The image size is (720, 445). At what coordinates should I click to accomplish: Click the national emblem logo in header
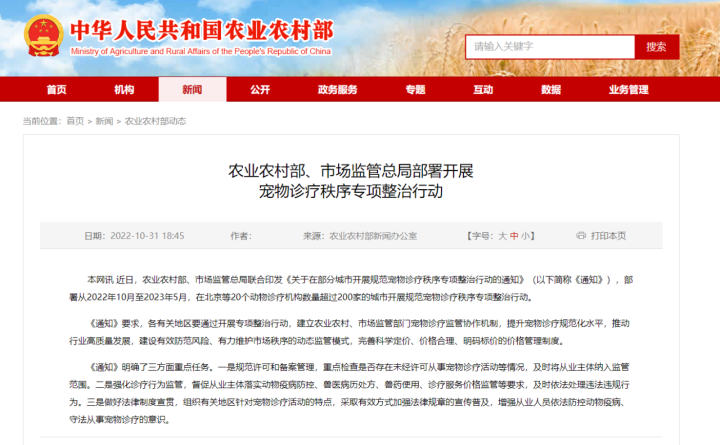(44, 35)
